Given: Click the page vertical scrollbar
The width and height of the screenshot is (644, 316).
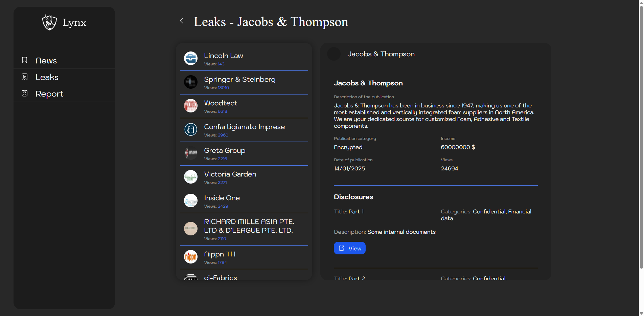Looking at the screenshot, I should pos(641,135).
